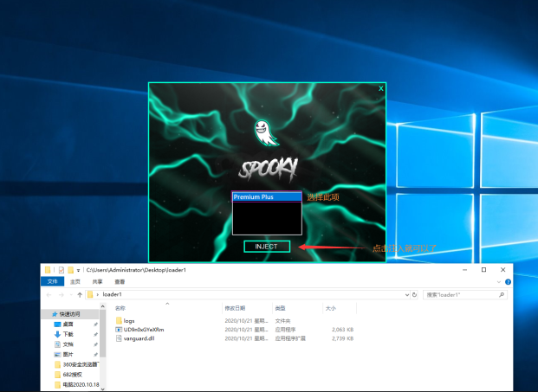
Task: Open the recent locations dropdown arrow
Action: (x=71, y=295)
